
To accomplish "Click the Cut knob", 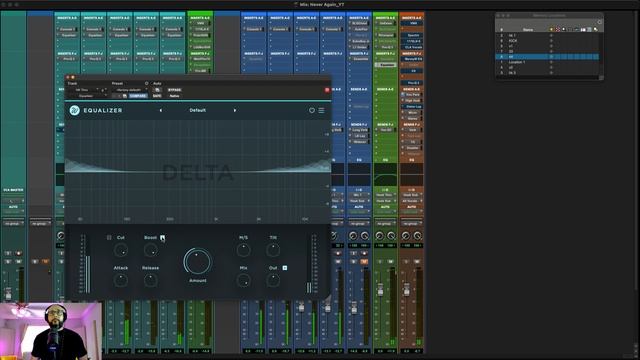I will pyautogui.click(x=121, y=250).
